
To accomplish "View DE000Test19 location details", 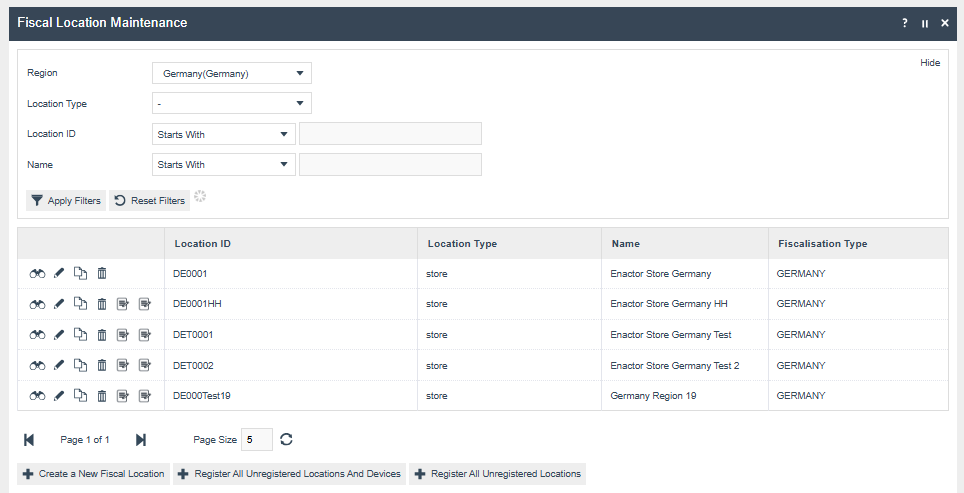I will tap(37, 397).
